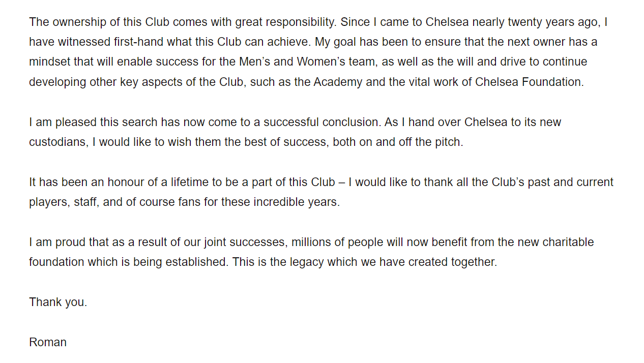Screen dimensions: 644x363
Task: Click the word "millions" in fourth paragraph
Action: click(311, 242)
